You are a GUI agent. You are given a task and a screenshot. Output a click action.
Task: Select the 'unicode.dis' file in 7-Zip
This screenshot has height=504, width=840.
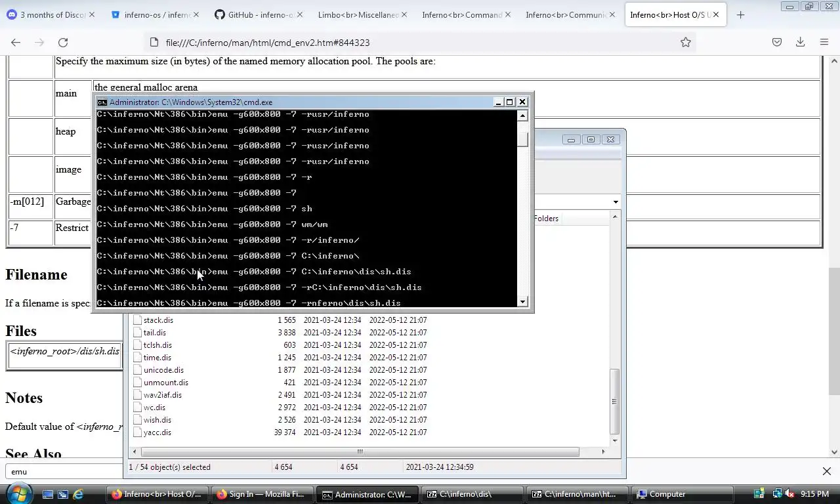[163, 370]
